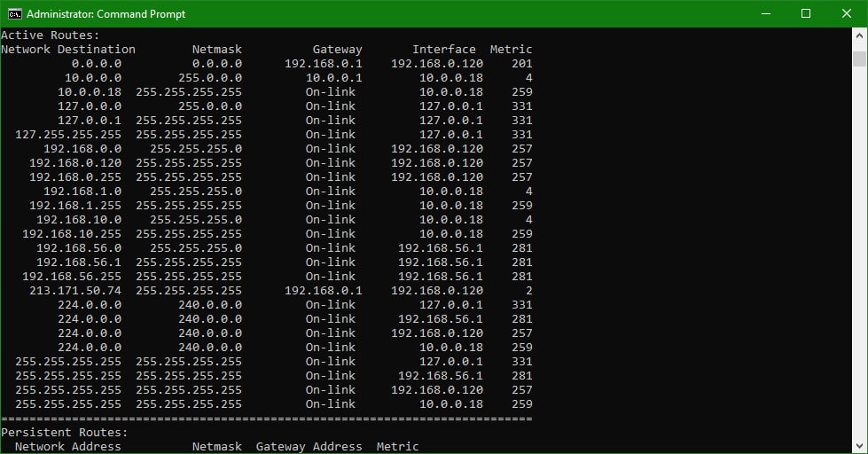Click the 'Administrator: Command Prompt' window title
This screenshot has width=868, height=454.
tap(106, 14)
